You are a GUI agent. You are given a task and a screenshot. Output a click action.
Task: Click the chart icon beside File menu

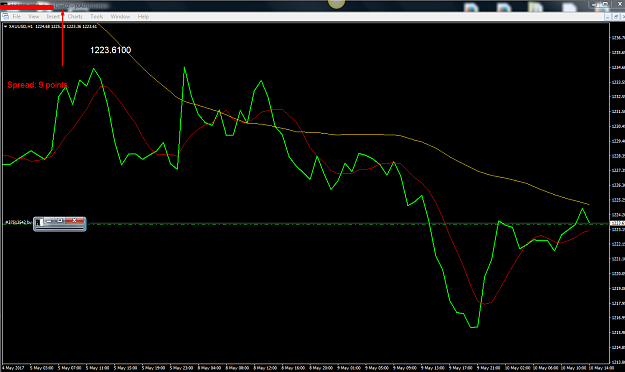pyautogui.click(x=5, y=16)
